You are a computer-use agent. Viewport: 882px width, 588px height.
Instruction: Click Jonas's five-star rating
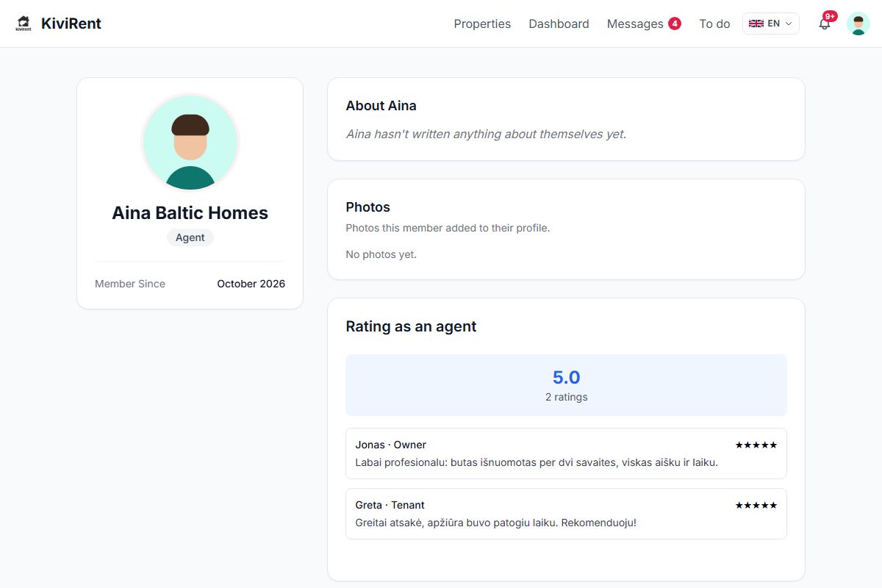pyautogui.click(x=756, y=445)
